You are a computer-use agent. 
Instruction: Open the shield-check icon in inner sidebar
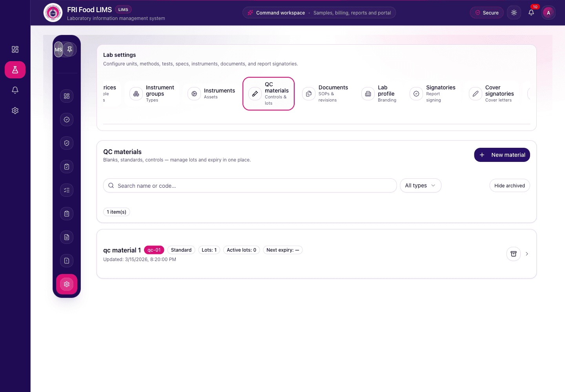pos(67,143)
